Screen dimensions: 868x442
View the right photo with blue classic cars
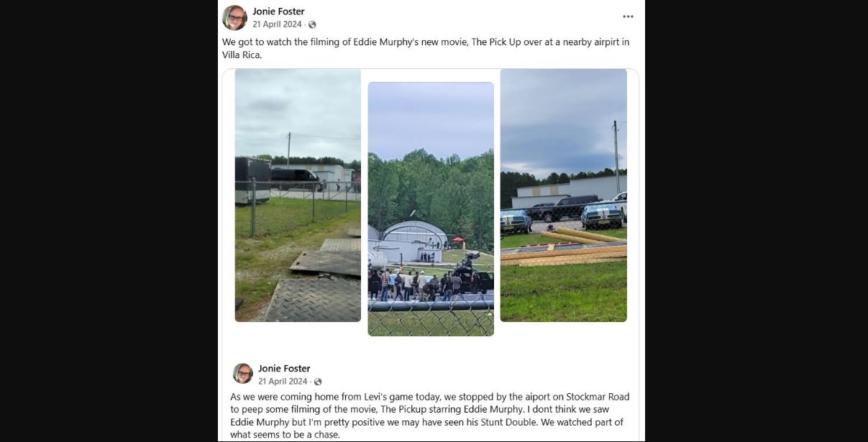tap(563, 195)
